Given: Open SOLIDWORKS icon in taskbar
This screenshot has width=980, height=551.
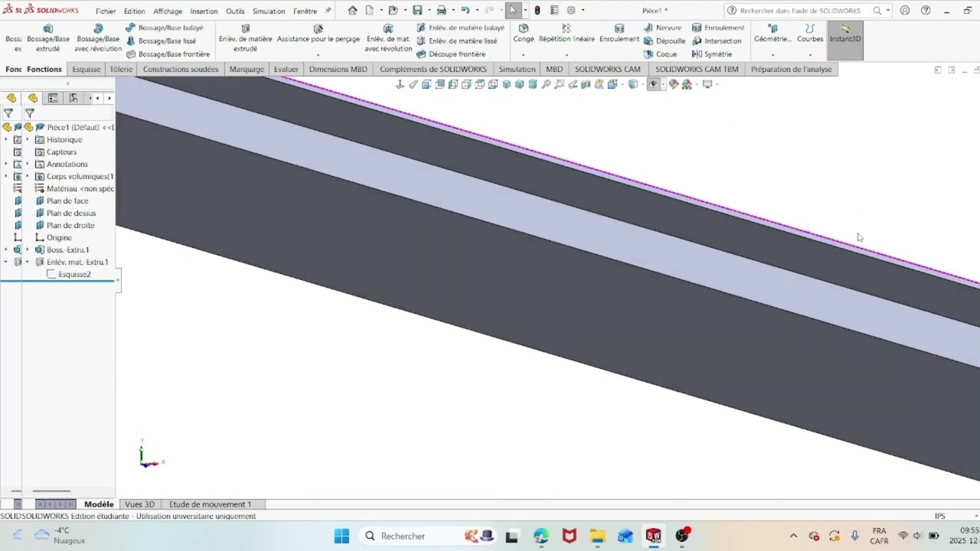Looking at the screenshot, I should click(653, 536).
